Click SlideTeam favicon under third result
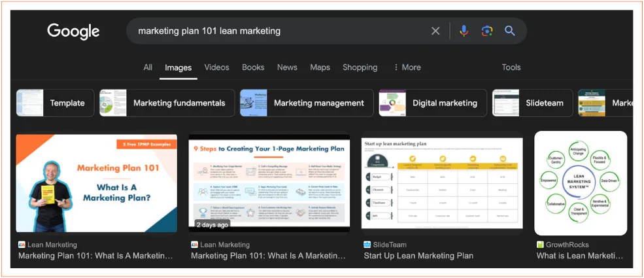The image size is (644, 278). (367, 245)
